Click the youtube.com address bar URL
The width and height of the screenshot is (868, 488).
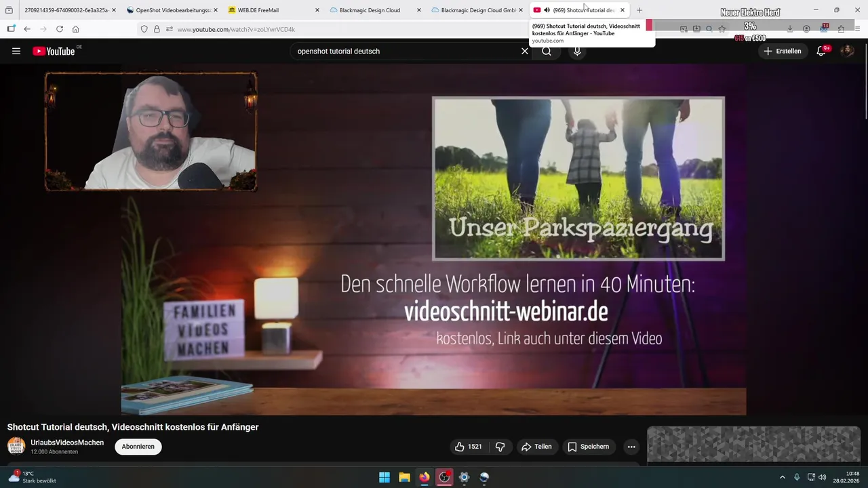click(236, 29)
